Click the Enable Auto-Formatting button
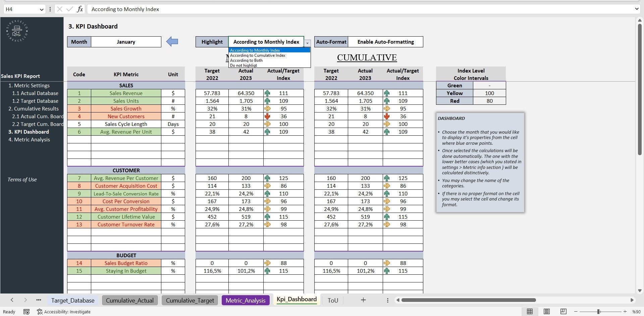This screenshot has width=644, height=316. pos(386,42)
